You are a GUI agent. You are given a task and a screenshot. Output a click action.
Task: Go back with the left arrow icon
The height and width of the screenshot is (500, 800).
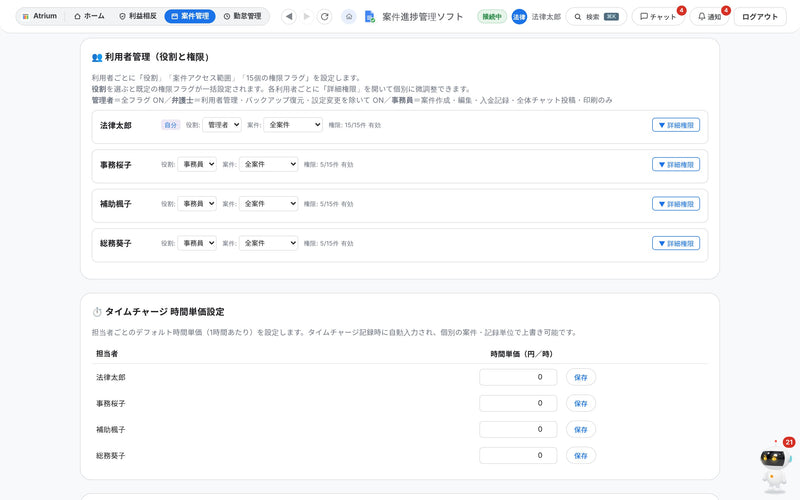289,16
